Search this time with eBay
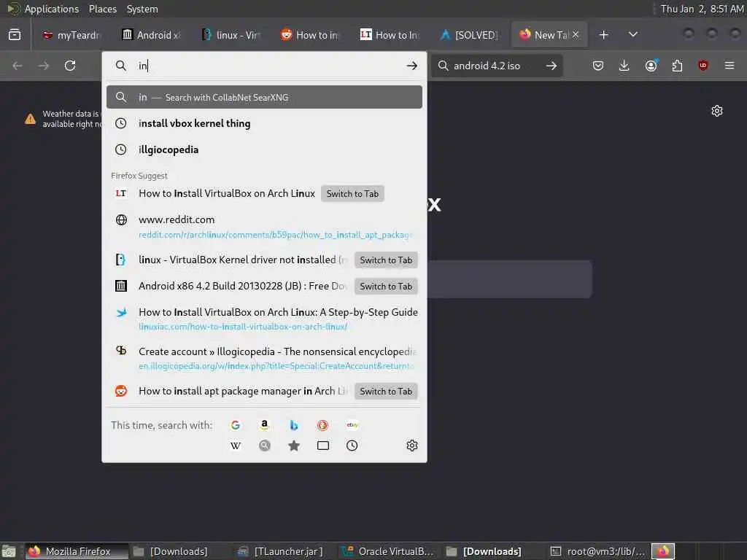The width and height of the screenshot is (747, 560). click(x=352, y=425)
